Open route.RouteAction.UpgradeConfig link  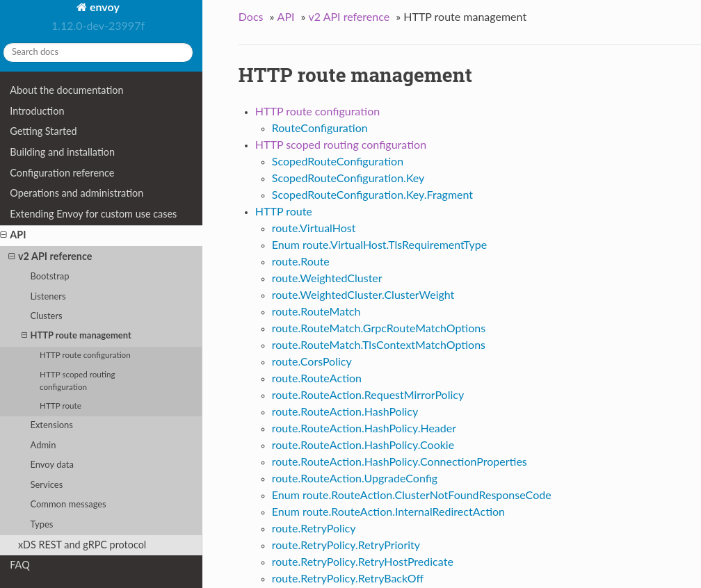click(355, 479)
